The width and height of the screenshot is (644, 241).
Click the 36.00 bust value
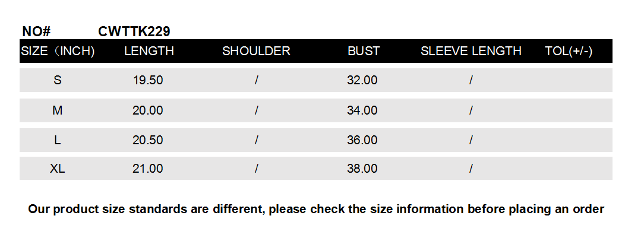[x=362, y=140]
